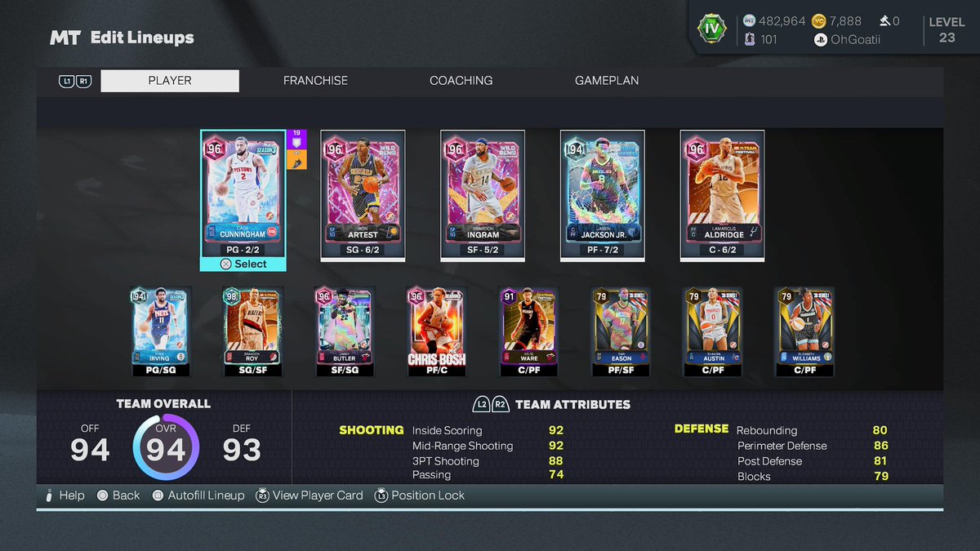Click the OFF 94 rating
980x551 pixels.
90,443
